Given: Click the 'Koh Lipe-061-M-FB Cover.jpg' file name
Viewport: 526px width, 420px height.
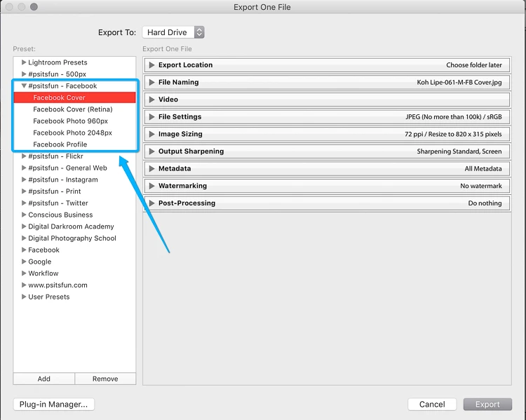Looking at the screenshot, I should click(x=459, y=82).
